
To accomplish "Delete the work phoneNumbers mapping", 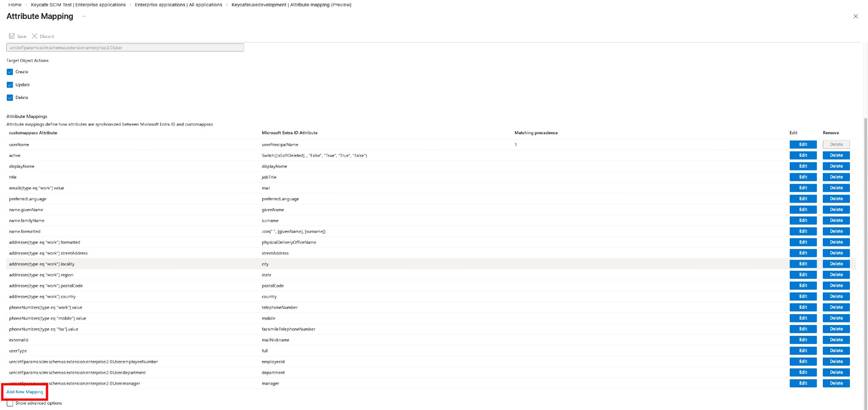I will (x=836, y=307).
